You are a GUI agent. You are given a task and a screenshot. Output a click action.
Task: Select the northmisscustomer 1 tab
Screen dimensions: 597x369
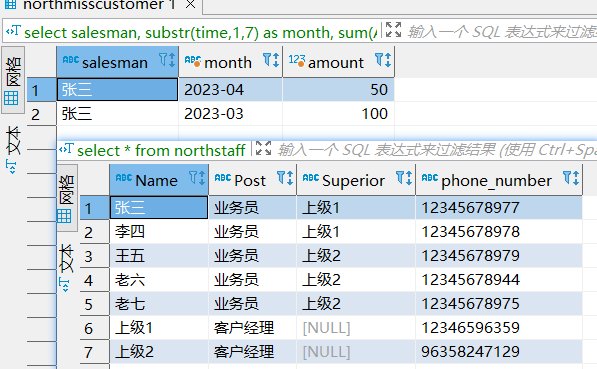[x=101, y=5]
